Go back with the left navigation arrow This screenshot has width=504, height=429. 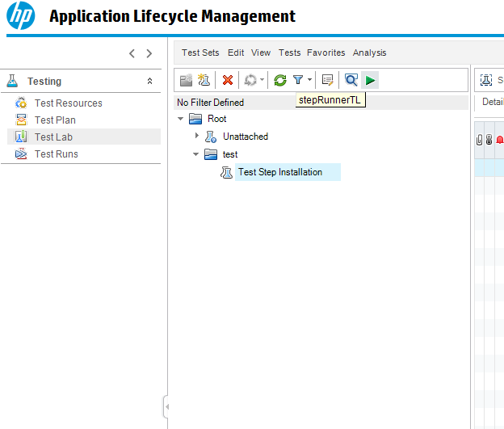[132, 53]
